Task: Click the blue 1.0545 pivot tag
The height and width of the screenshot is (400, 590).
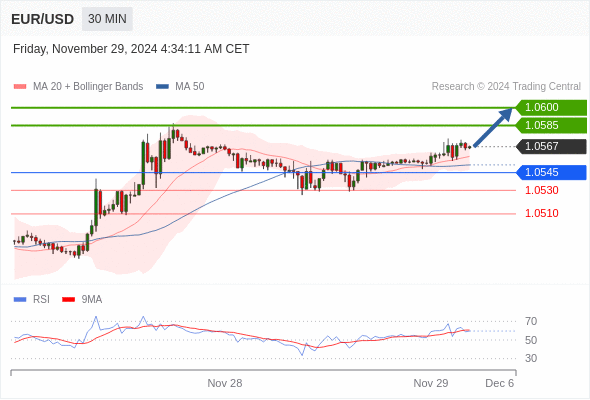Action: 551,172
